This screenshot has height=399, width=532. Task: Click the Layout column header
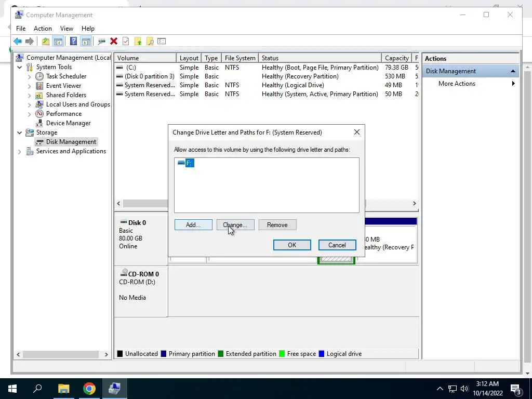pyautogui.click(x=189, y=58)
